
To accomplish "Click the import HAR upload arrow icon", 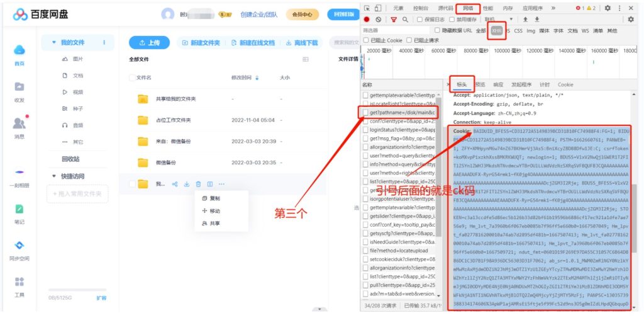I will (525, 20).
